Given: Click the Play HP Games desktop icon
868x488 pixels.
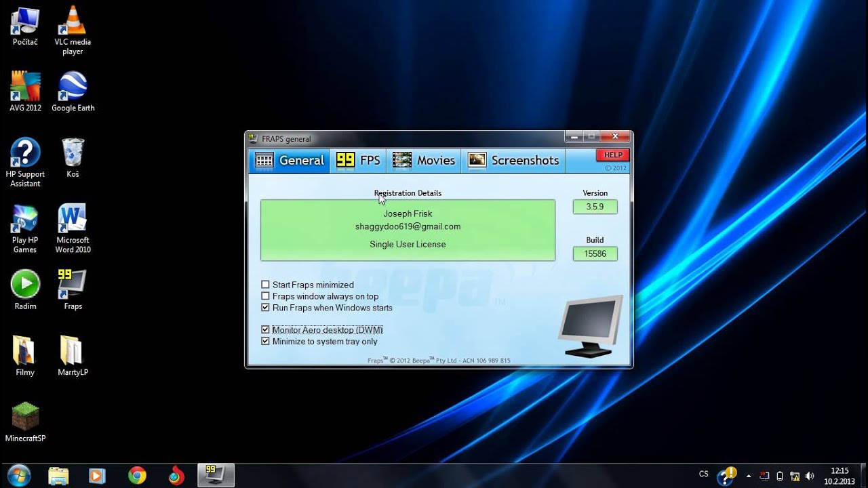Looking at the screenshot, I should [x=25, y=229].
